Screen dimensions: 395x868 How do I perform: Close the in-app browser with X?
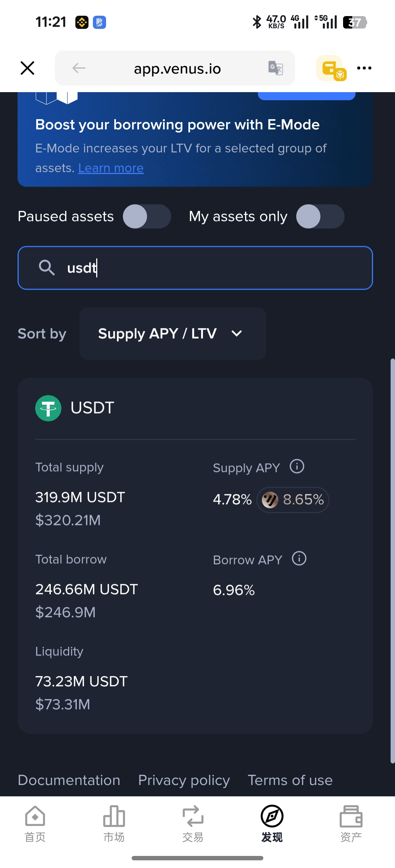click(27, 68)
